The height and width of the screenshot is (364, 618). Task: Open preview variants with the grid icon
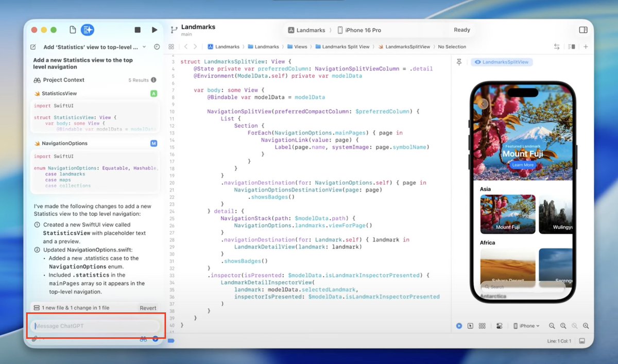(483, 325)
